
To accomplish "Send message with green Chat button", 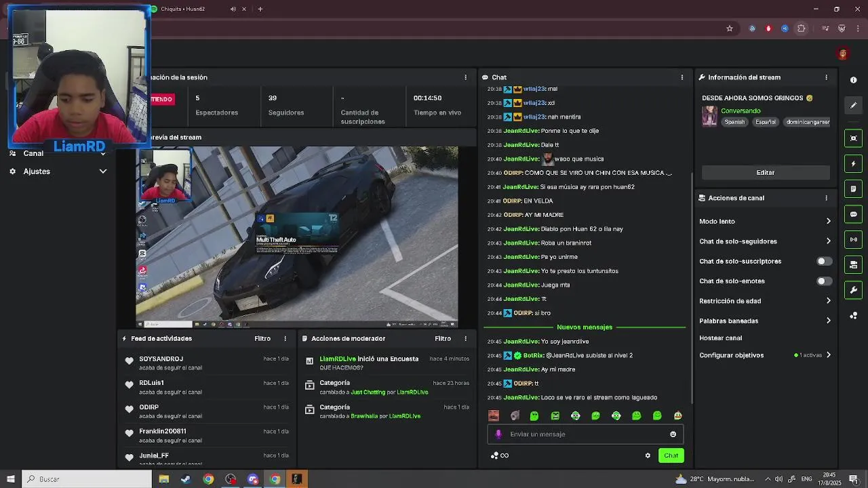I will point(671,455).
